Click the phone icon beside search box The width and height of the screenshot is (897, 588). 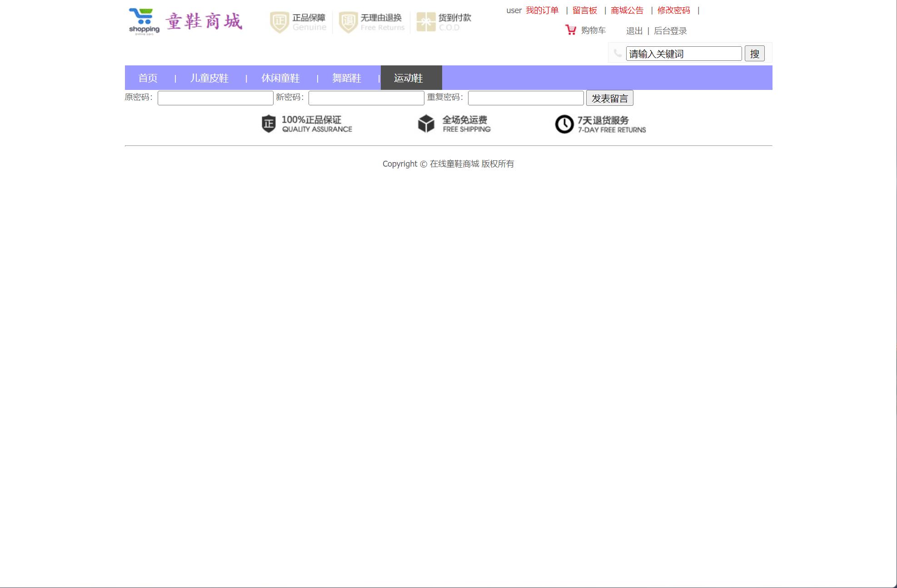click(x=617, y=54)
